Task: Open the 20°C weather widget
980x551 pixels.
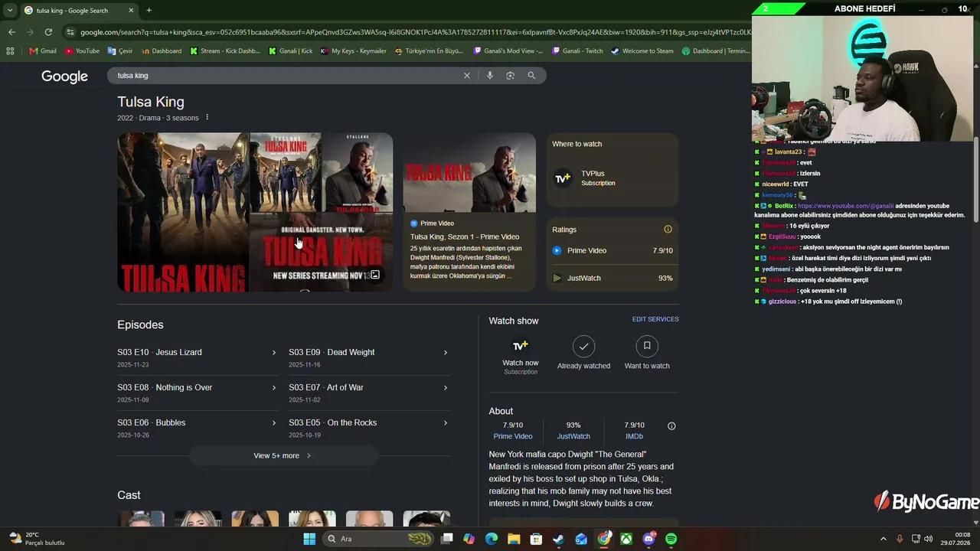Action: [x=37, y=539]
